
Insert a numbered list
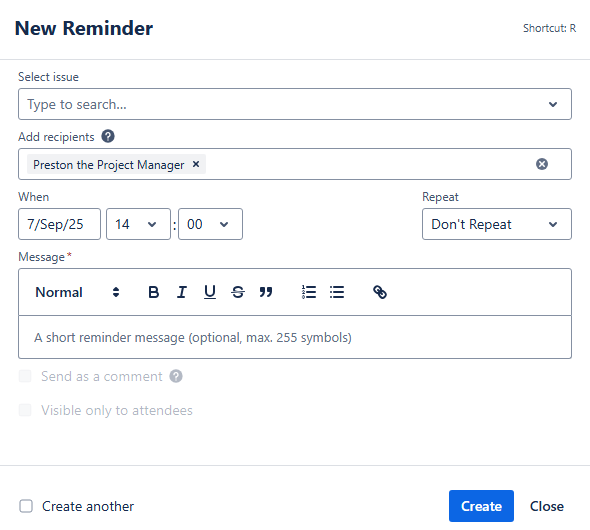point(309,292)
